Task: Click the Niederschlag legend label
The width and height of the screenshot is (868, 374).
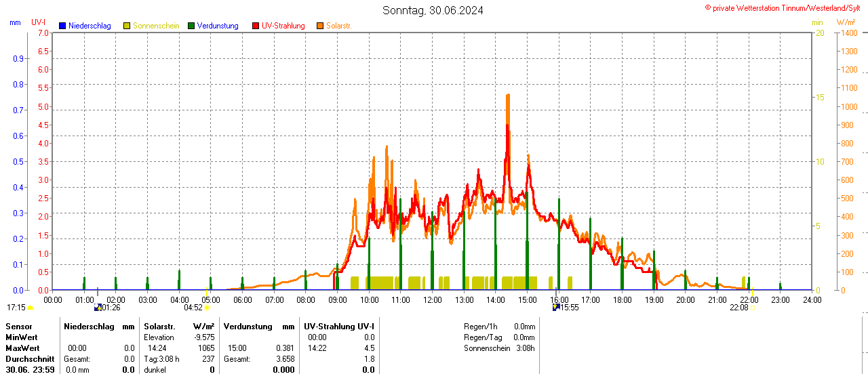Action: pos(90,26)
